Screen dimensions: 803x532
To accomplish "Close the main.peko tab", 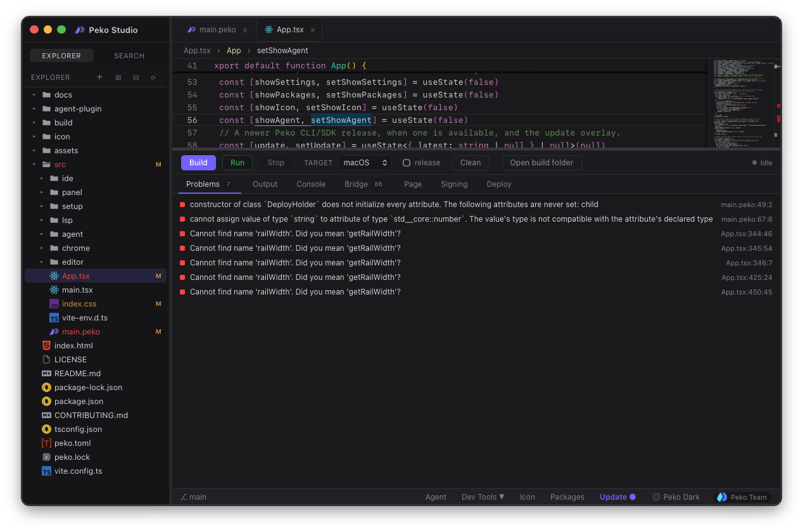I will pyautogui.click(x=245, y=30).
